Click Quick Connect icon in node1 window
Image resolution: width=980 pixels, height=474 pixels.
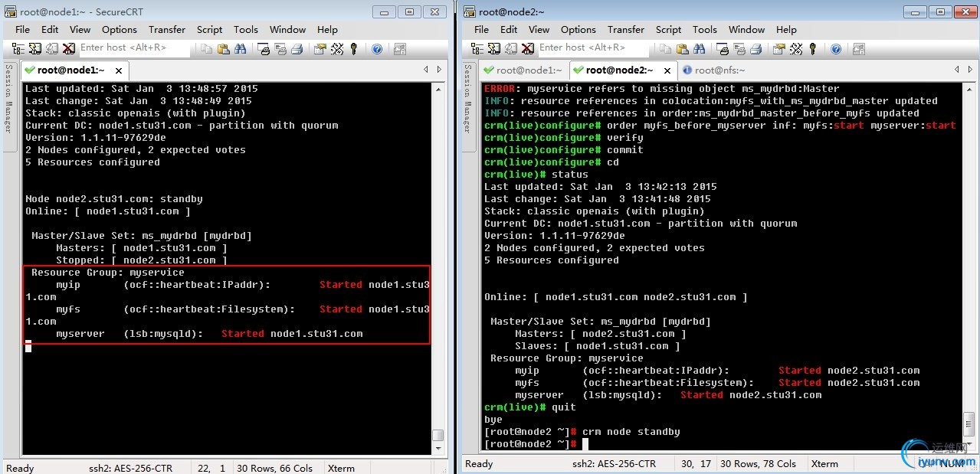click(x=35, y=48)
